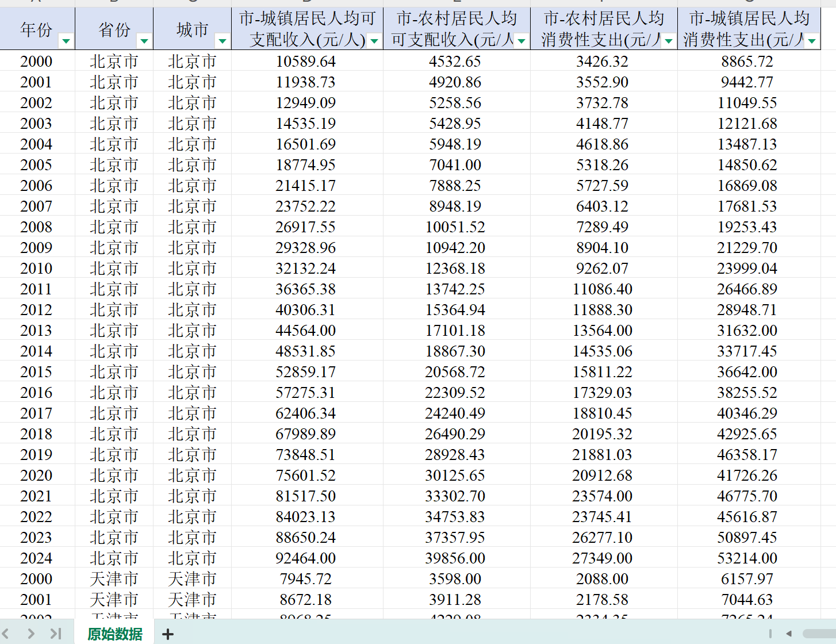The height and width of the screenshot is (644, 836).
Task: Click the 城市 cell in the 2012 row
Action: point(193,310)
